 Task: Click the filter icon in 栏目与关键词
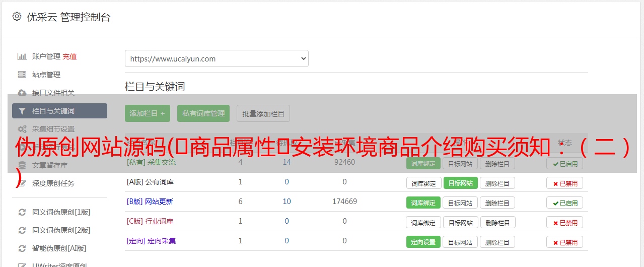(x=22, y=111)
